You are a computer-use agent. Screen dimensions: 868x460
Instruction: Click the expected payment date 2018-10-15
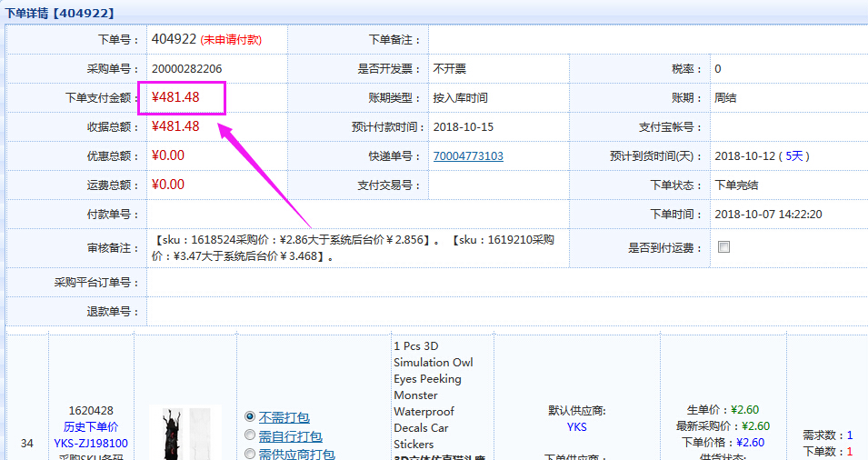463,126
